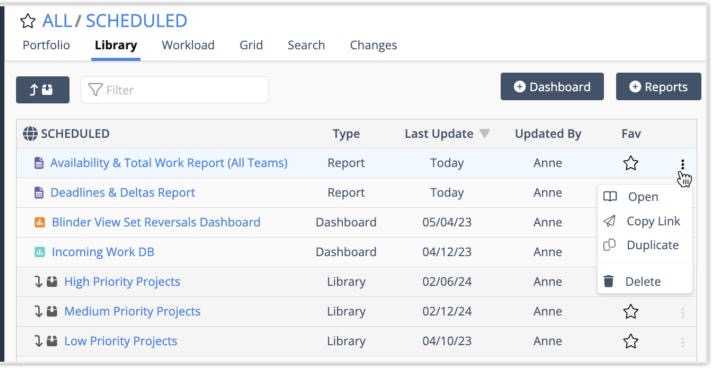Image resolution: width=712 pixels, height=368 pixels.
Task: Click three-dot menu on Availability & Total Work row
Action: [x=682, y=164]
